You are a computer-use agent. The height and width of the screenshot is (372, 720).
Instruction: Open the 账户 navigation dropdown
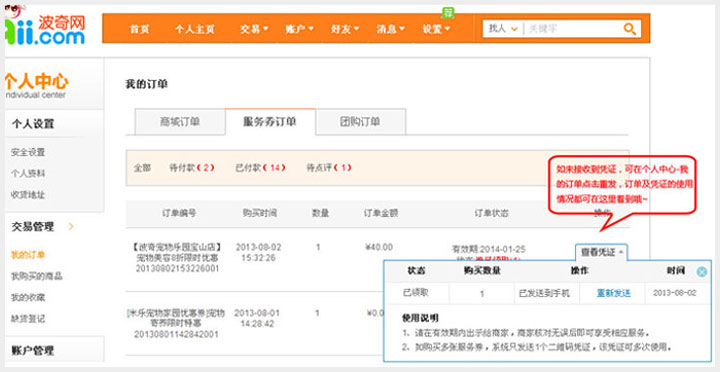click(x=299, y=29)
